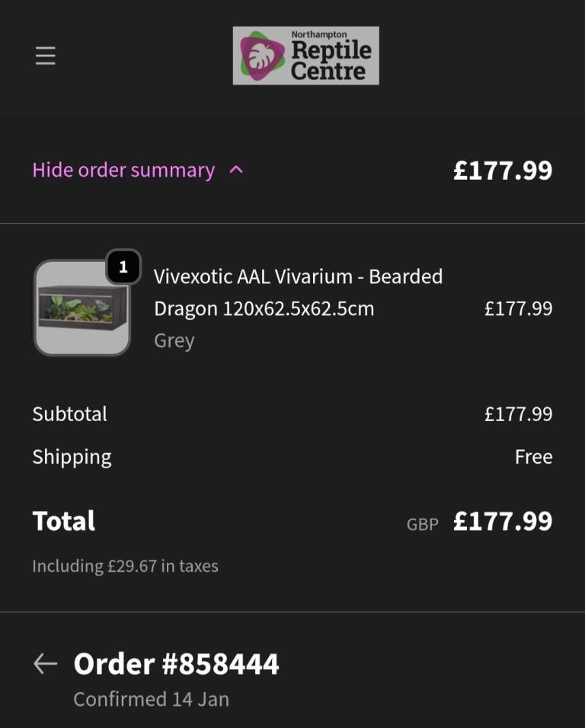Open the Vivexotic vivarium product thumbnail
This screenshot has height=728, width=585.
(x=82, y=308)
